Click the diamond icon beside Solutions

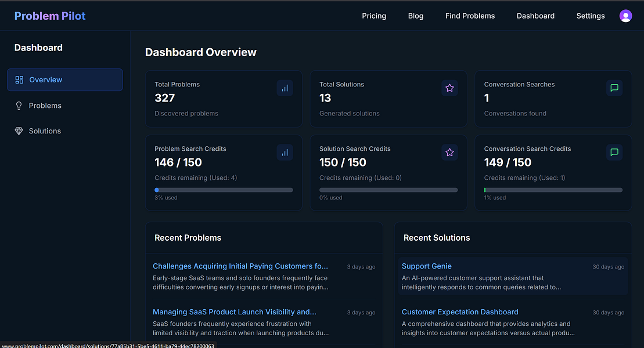19,131
